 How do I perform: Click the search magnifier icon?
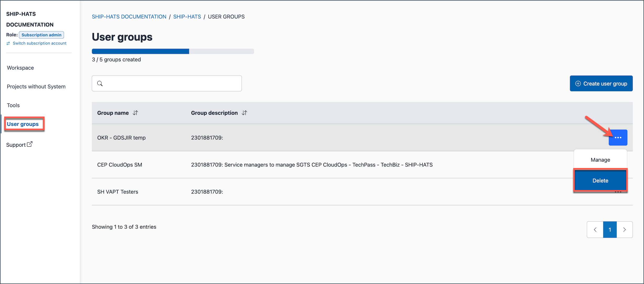click(100, 83)
